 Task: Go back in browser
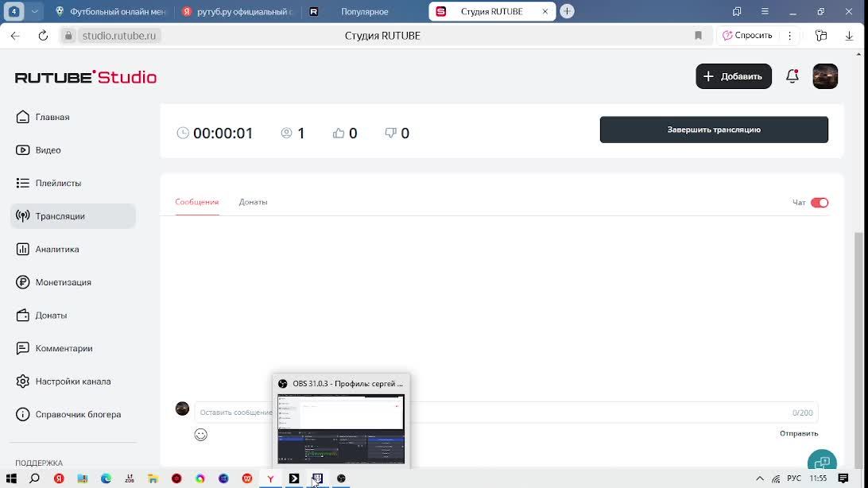tap(15, 36)
